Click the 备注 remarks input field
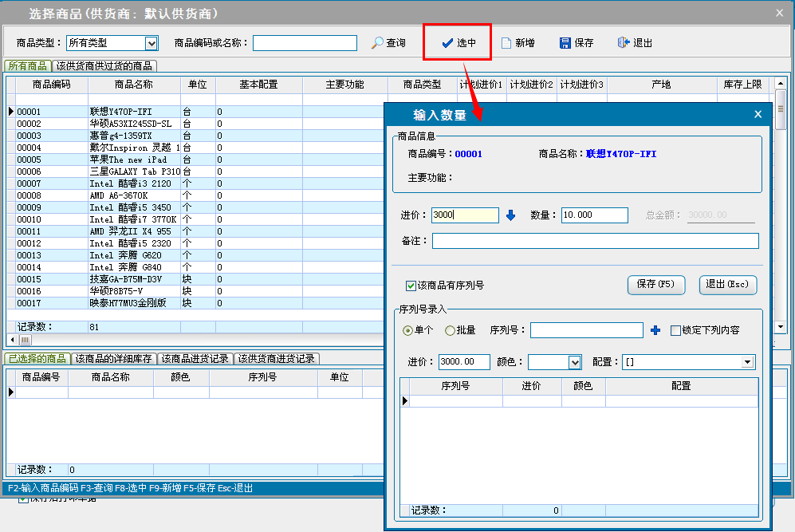This screenshot has height=532, width=795. coord(595,241)
